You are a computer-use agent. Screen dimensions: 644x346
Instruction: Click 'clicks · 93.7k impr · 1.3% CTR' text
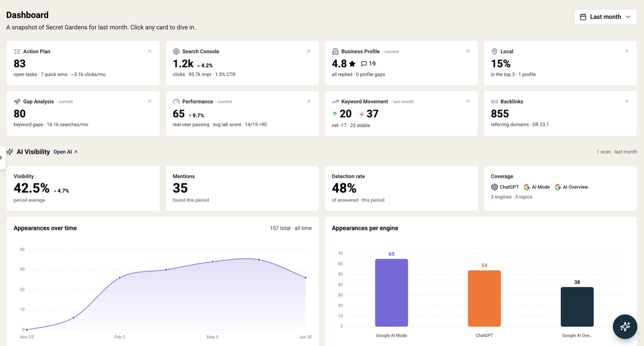[x=204, y=75]
